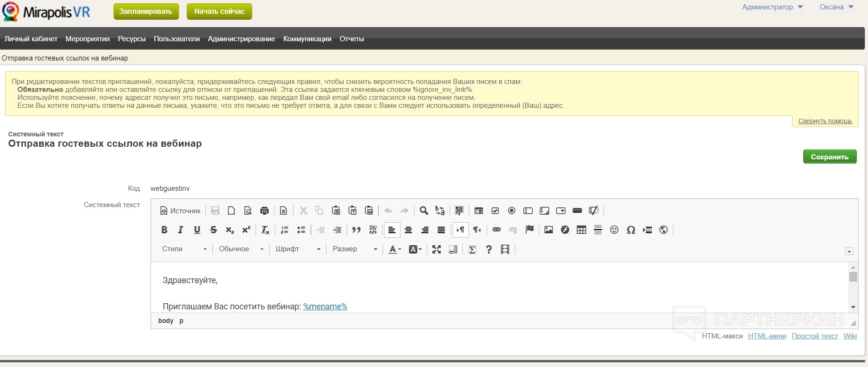Insert a checkbox form field

click(x=495, y=210)
